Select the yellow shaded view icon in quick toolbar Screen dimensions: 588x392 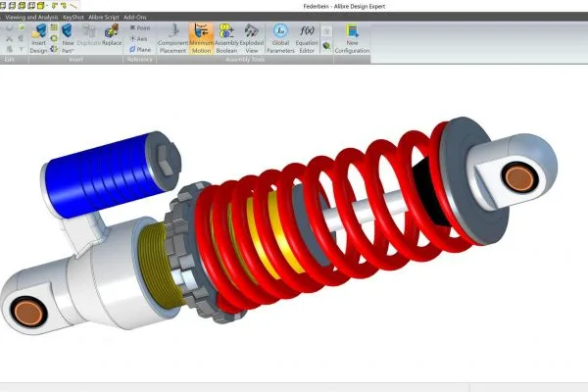coord(40,5)
